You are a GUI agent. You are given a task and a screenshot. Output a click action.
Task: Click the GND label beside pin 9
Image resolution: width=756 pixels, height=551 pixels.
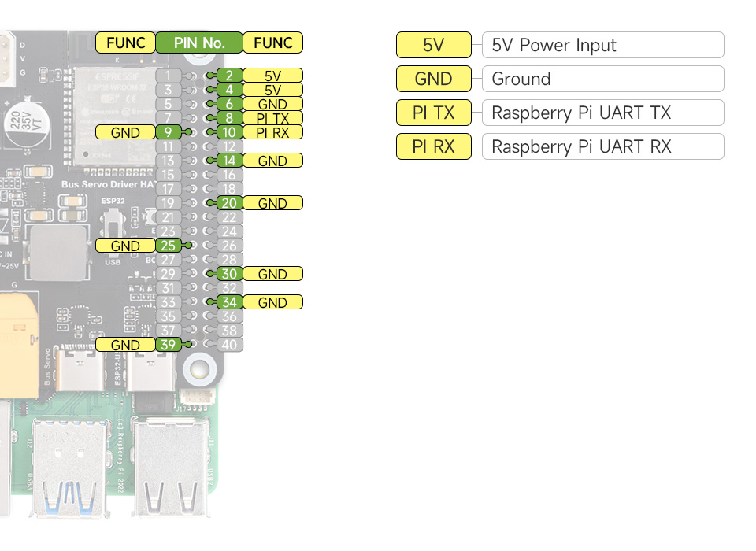coord(125,132)
